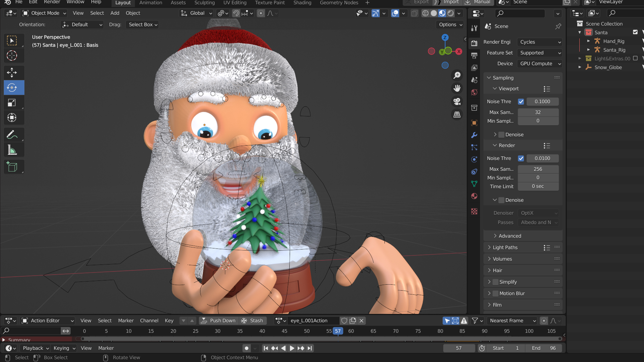Viewport: 644px width, 362px height.
Task: Select the Transform tool
Action: 12,117
